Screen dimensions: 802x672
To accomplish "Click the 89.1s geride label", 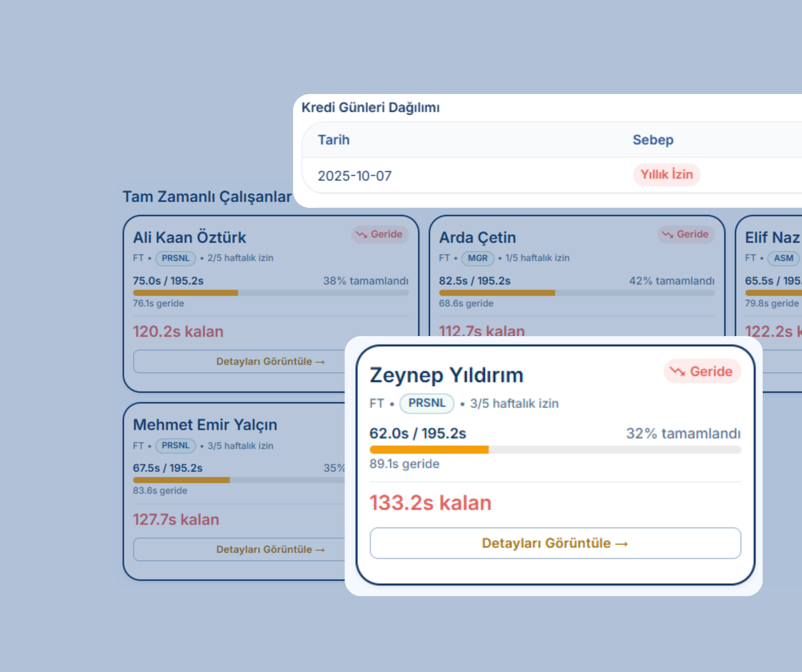I will pyautogui.click(x=405, y=464).
